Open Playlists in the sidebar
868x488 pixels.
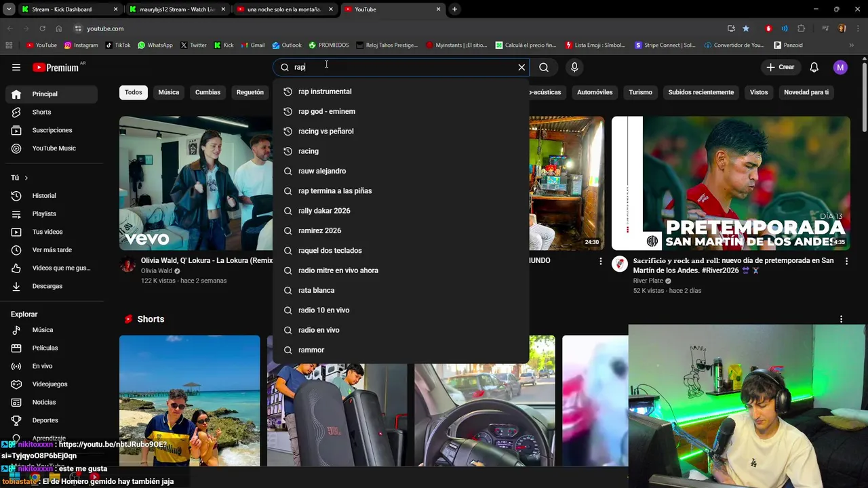pos(52,213)
